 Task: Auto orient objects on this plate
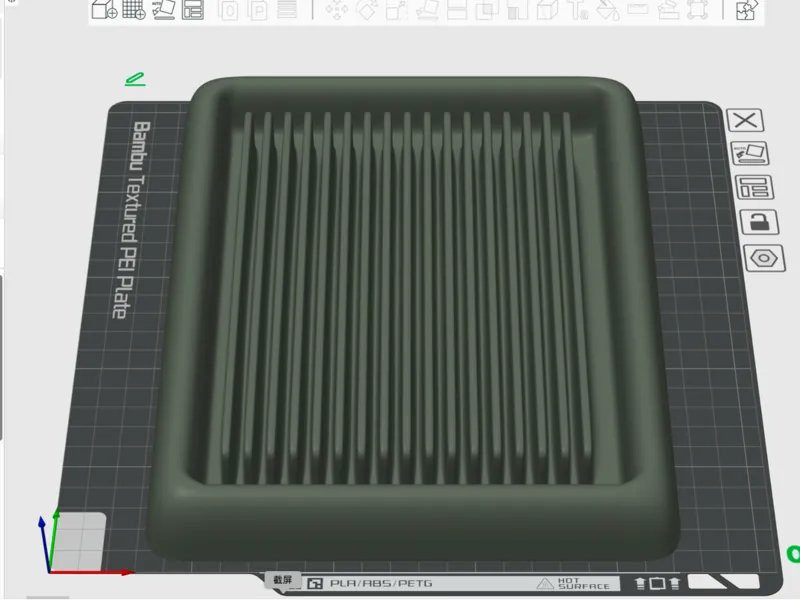tap(749, 154)
